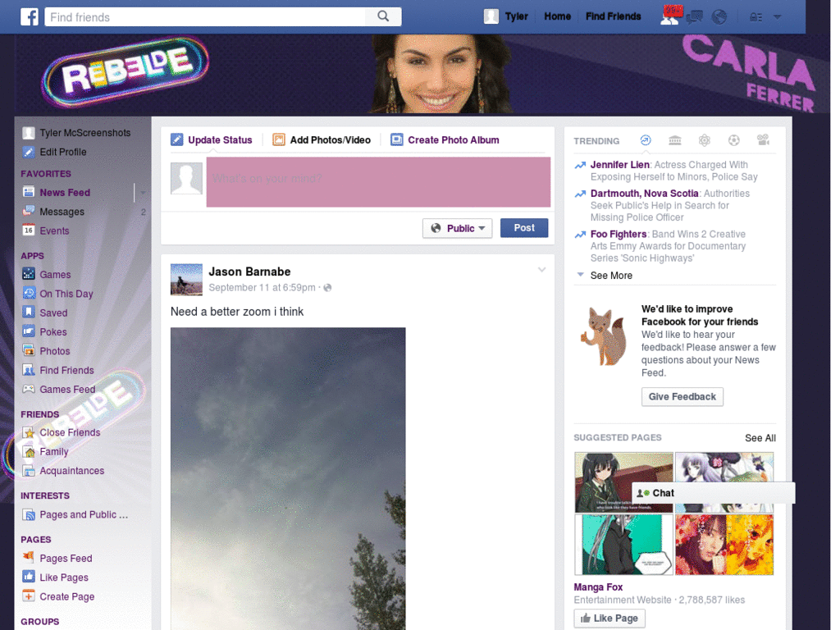
Task: Open Find Friends in top bar
Action: coord(613,16)
